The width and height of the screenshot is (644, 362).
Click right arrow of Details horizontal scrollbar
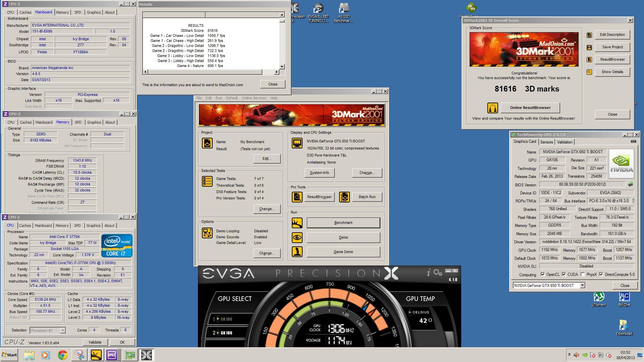click(x=277, y=72)
